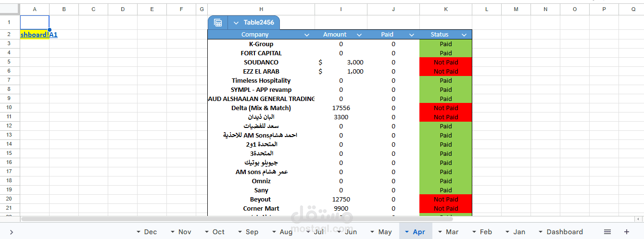Select row header 10
The height and width of the screenshot is (239, 644).
10,108
